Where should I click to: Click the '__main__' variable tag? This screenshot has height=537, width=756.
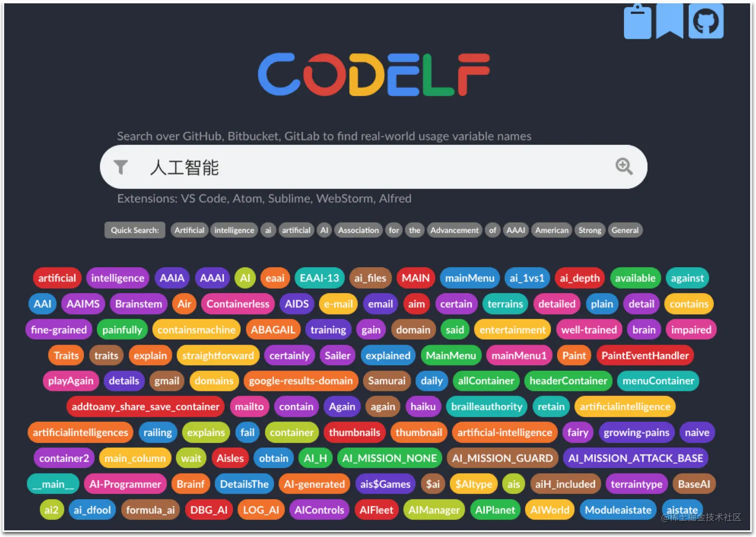point(53,484)
